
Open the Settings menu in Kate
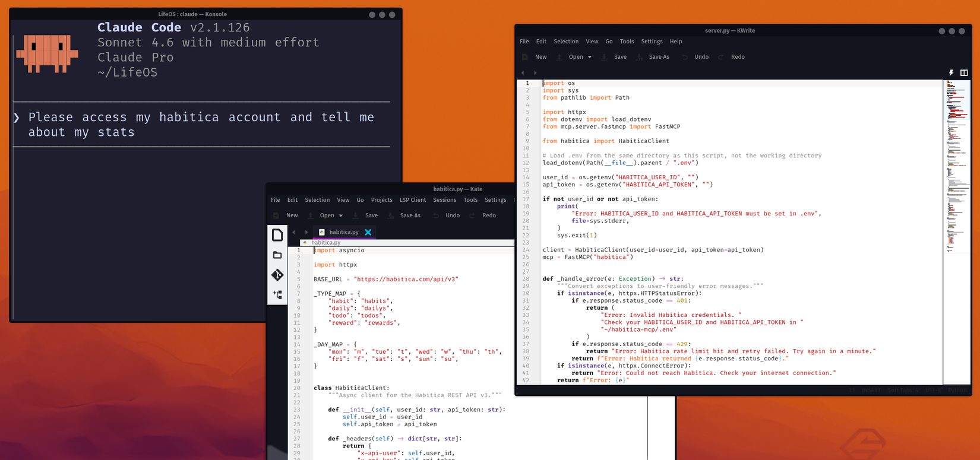pos(495,200)
